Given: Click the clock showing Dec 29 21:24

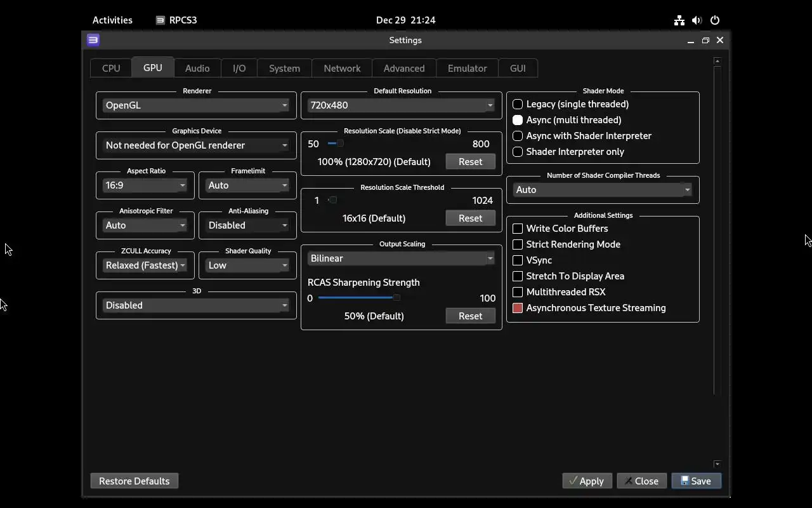Looking at the screenshot, I should 405,20.
